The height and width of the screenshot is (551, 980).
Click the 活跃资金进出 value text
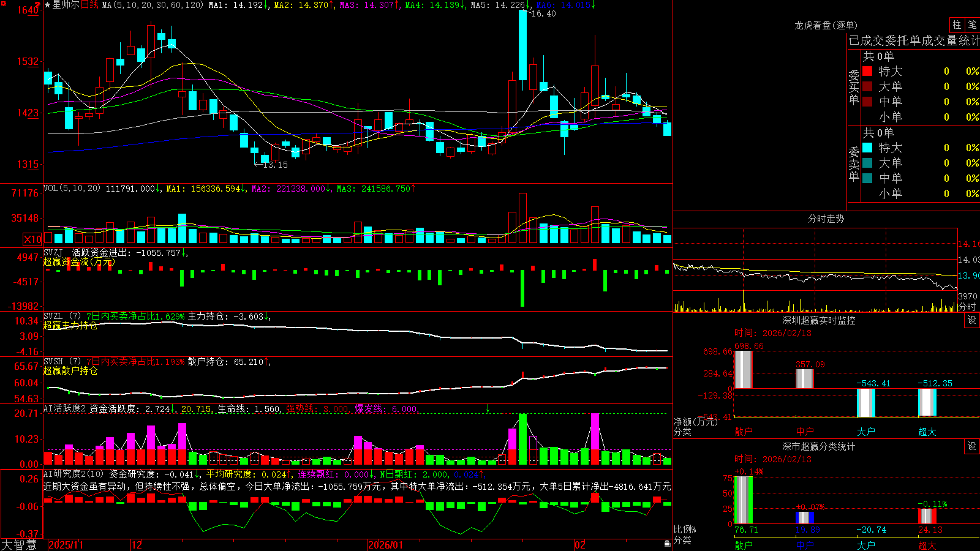pos(127,252)
